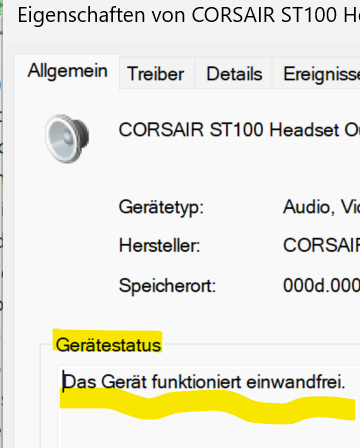The height and width of the screenshot is (448, 360).
Task: Click inside the device status text box
Action: point(209,407)
